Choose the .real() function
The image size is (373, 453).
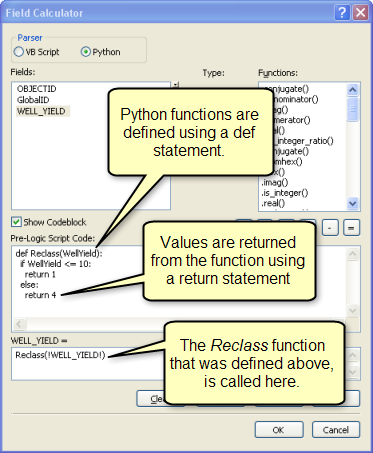[x=273, y=203]
